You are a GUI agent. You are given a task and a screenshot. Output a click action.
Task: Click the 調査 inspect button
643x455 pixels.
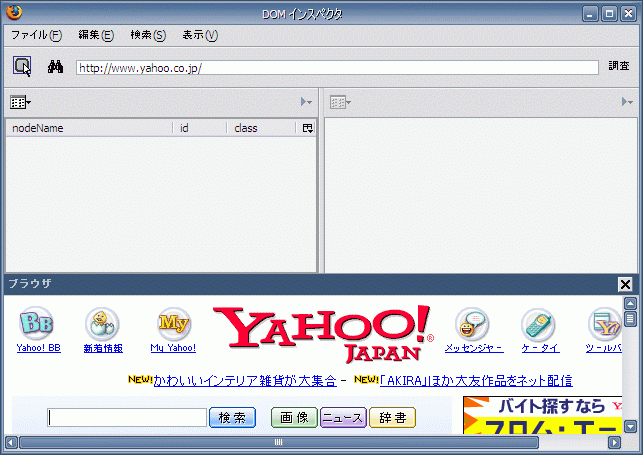pos(619,66)
